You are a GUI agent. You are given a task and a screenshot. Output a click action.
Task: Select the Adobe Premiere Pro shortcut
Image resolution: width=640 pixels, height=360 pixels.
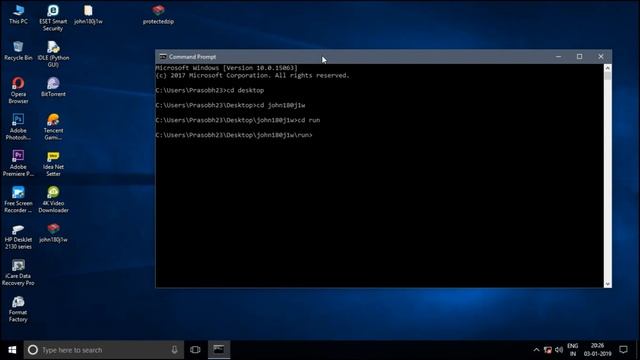click(18, 163)
